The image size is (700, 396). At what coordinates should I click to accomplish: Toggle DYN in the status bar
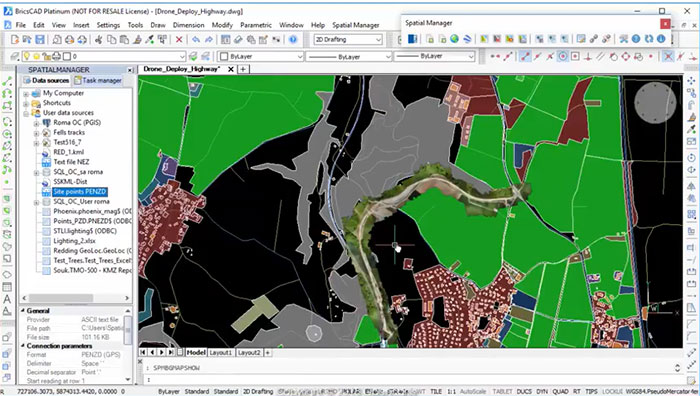542,392
